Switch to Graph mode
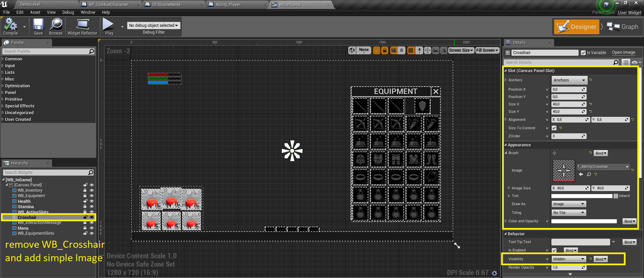Image resolution: width=644 pixels, height=278 pixels. coord(623,27)
